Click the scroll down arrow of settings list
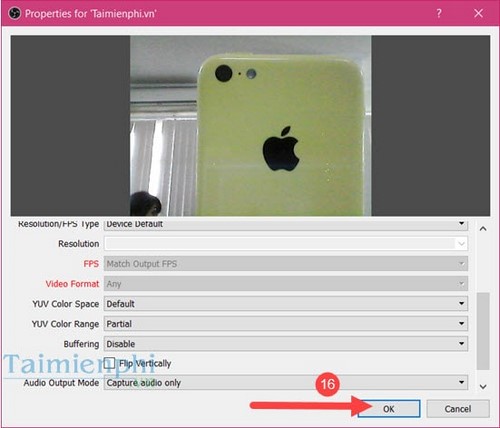The image size is (500, 428). 483,387
